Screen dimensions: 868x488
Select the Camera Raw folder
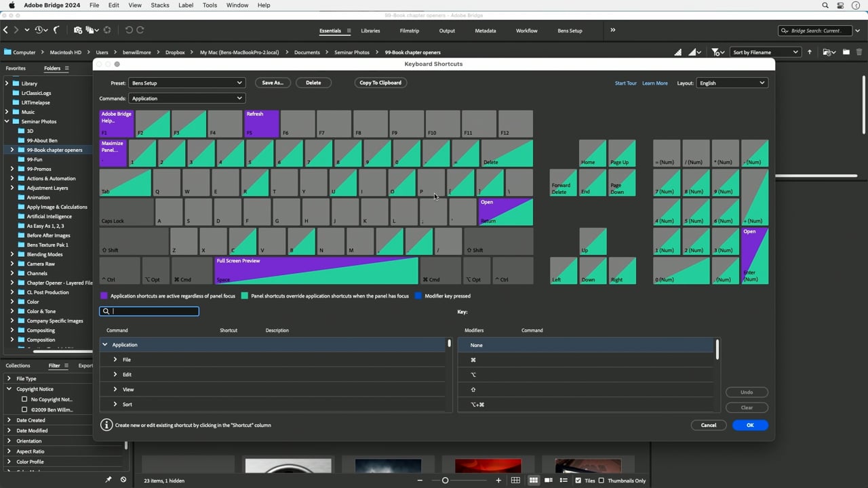[41, 264]
